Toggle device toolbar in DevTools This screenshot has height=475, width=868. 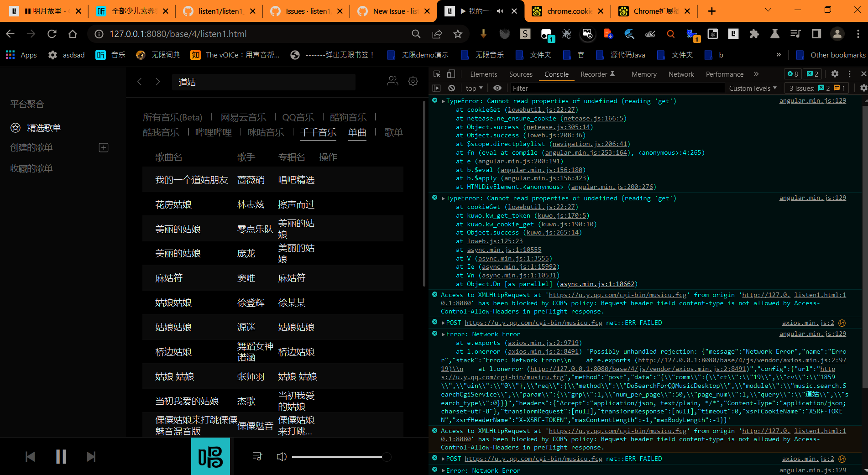click(x=451, y=74)
